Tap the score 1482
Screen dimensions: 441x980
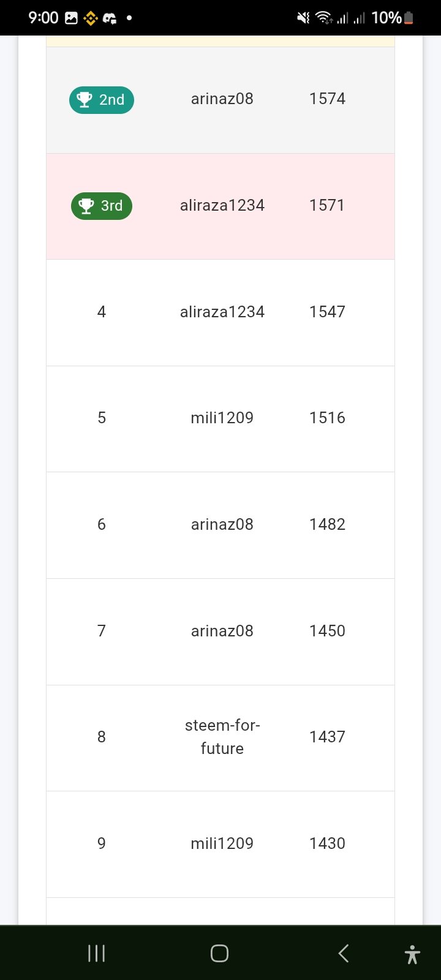click(x=327, y=524)
